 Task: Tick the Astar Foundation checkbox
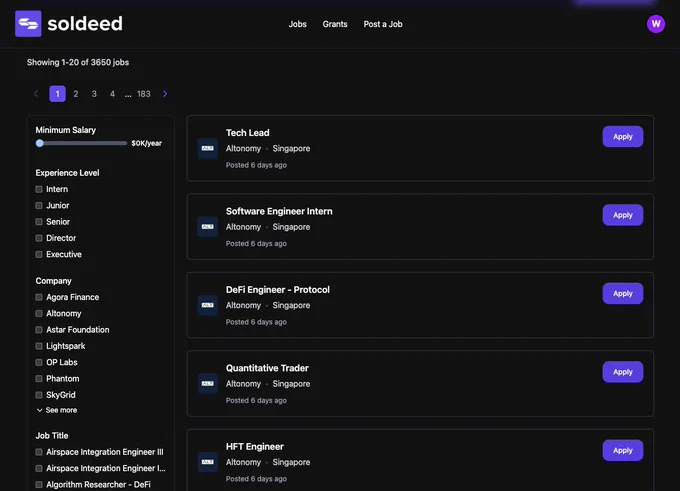pyautogui.click(x=39, y=330)
